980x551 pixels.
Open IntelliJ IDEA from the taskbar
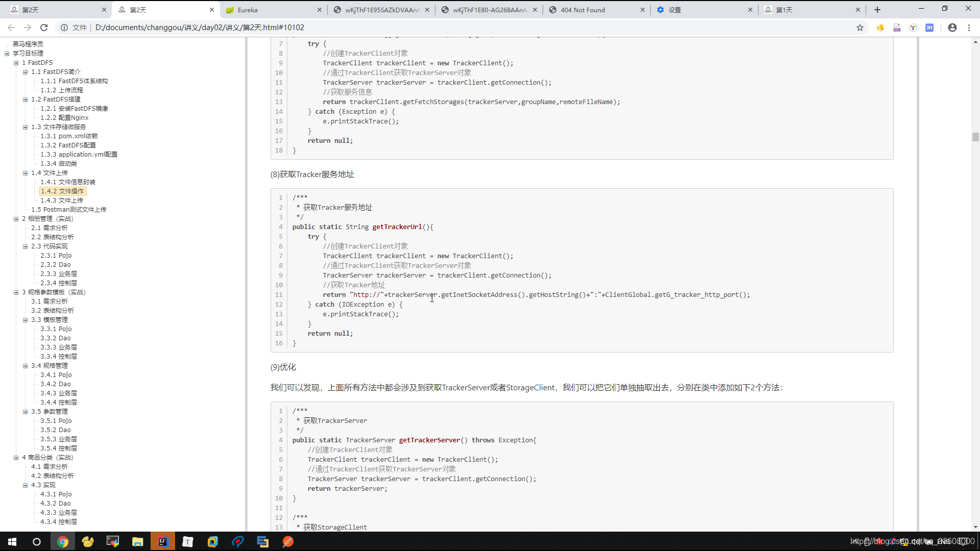coord(163,542)
